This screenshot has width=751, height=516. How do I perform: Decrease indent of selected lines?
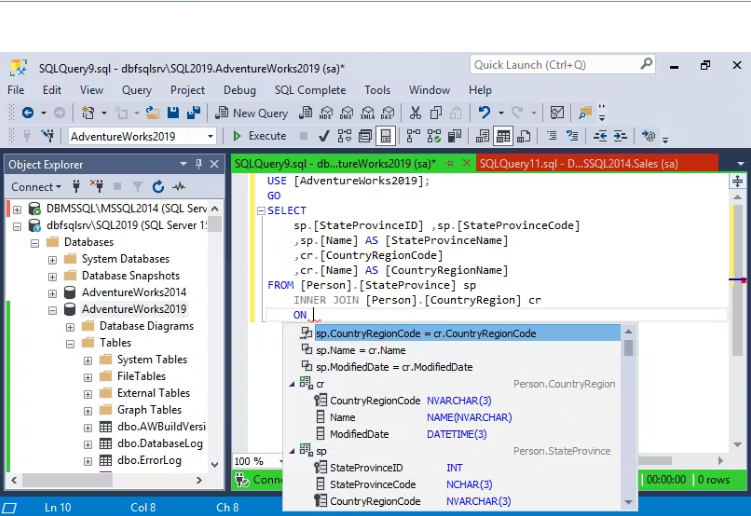click(x=600, y=137)
